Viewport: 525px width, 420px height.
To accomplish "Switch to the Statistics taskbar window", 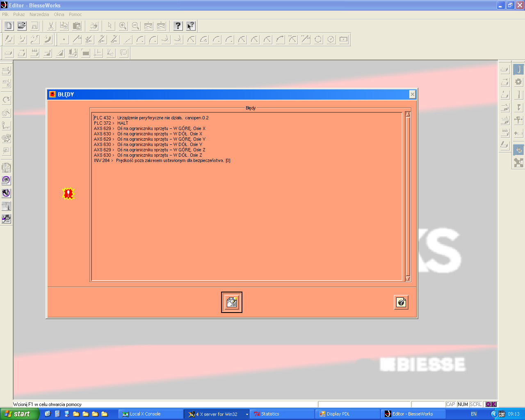I will click(x=282, y=414).
